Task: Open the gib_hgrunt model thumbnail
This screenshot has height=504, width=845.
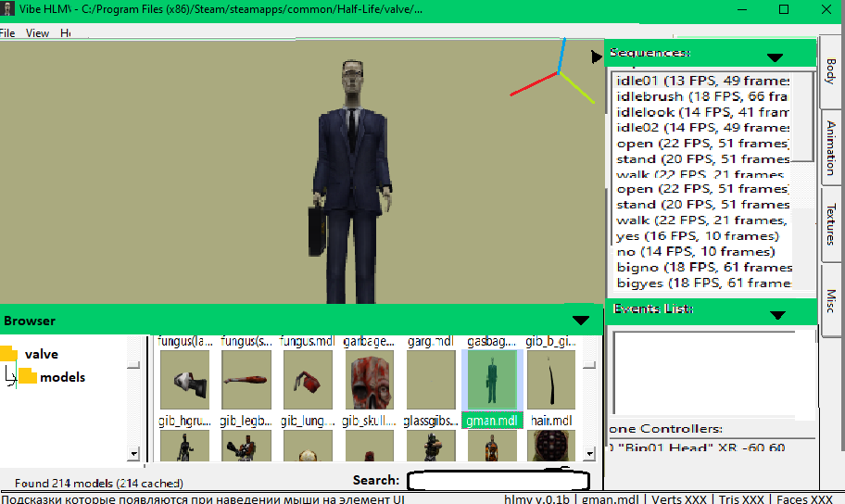Action: click(x=185, y=380)
